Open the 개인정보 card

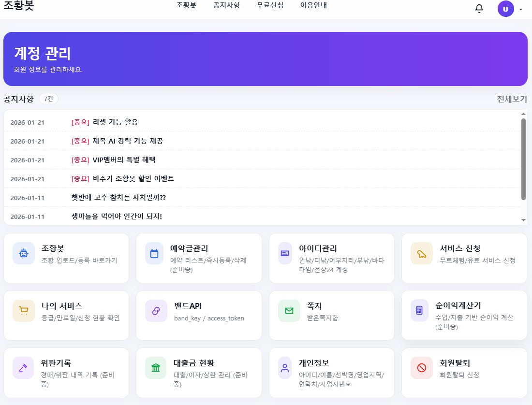[331, 373]
